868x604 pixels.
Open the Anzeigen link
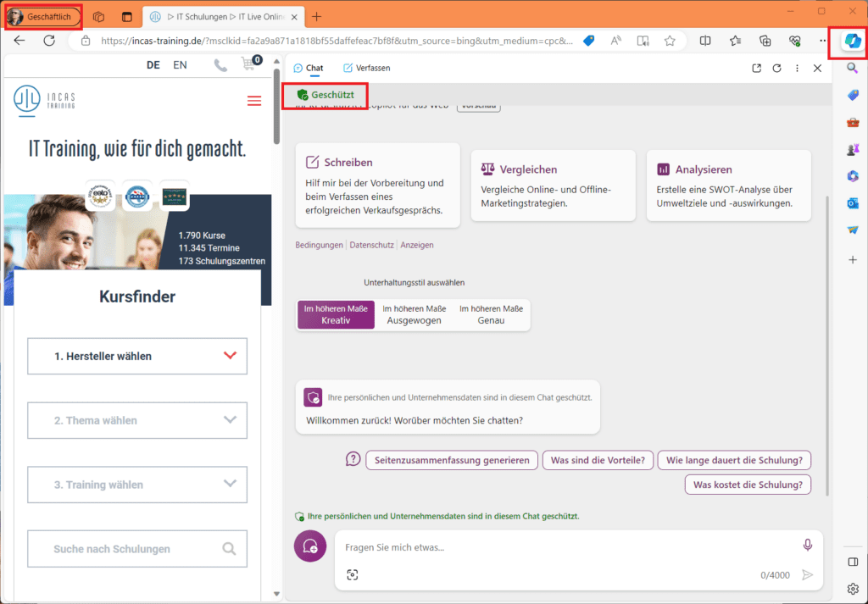[x=417, y=245]
